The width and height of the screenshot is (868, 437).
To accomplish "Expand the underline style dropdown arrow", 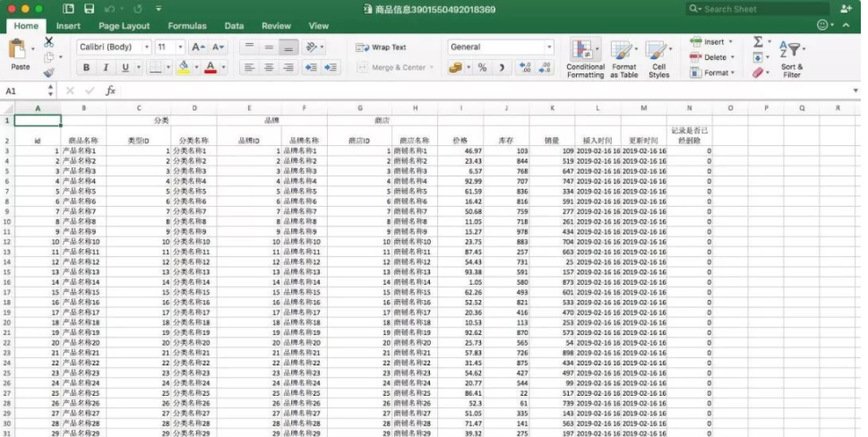I will pos(138,67).
